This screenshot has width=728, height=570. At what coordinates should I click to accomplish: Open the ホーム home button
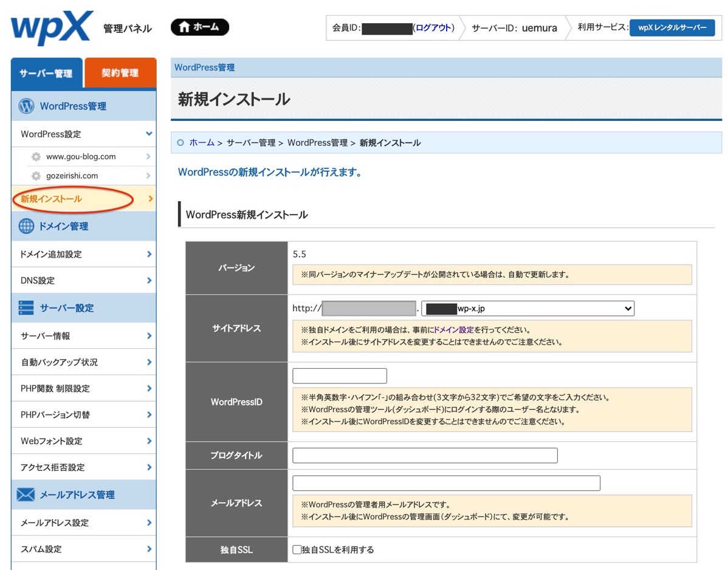coord(200,27)
